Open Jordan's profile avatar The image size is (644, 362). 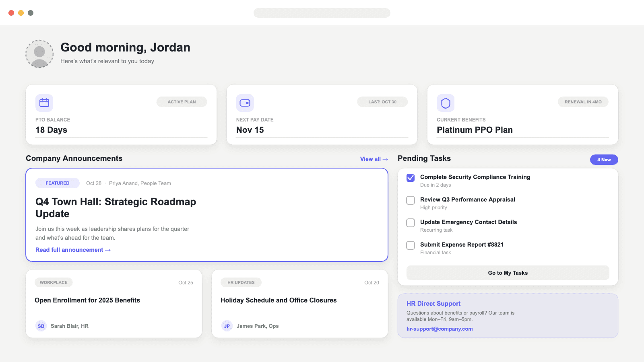coord(39,54)
